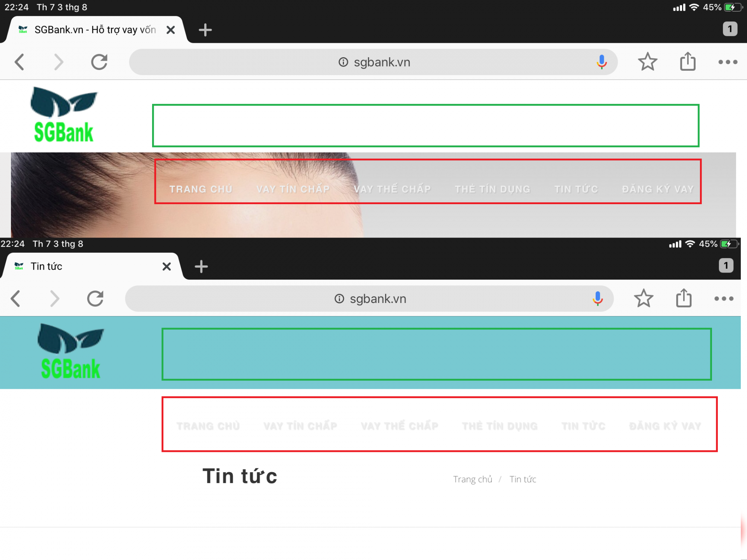747x560 pixels.
Task: Tap sgbank.vn address field in lower browser
Action: (x=370, y=299)
